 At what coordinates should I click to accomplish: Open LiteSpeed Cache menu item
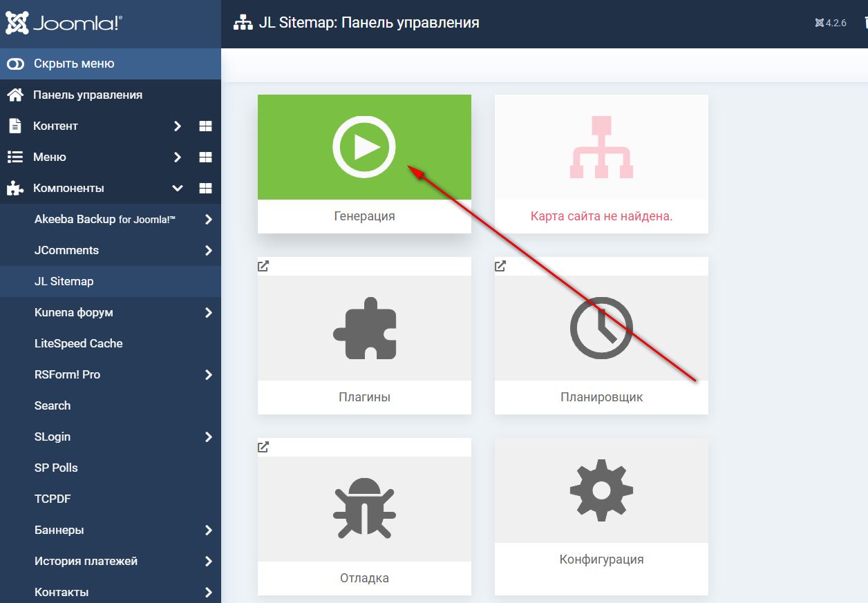coord(79,344)
